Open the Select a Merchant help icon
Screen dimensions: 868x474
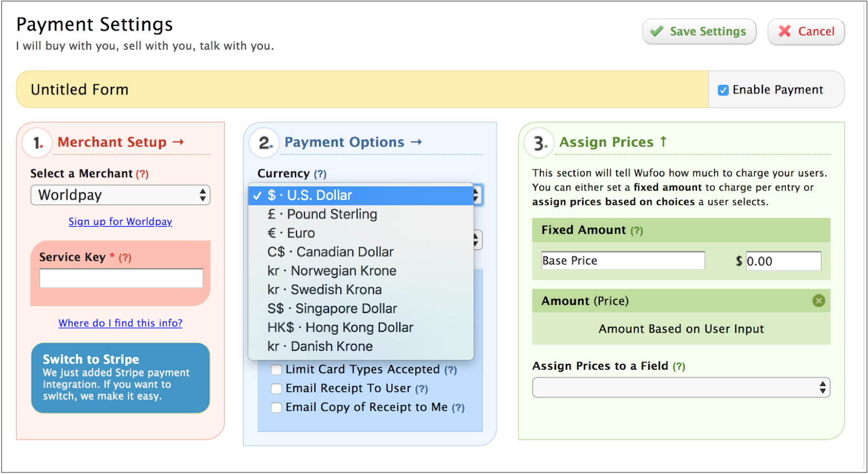pyautogui.click(x=142, y=173)
